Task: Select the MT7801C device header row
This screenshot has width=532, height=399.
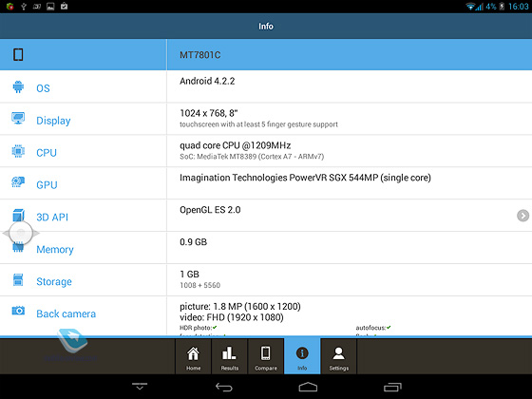Action: pyautogui.click(x=266, y=55)
